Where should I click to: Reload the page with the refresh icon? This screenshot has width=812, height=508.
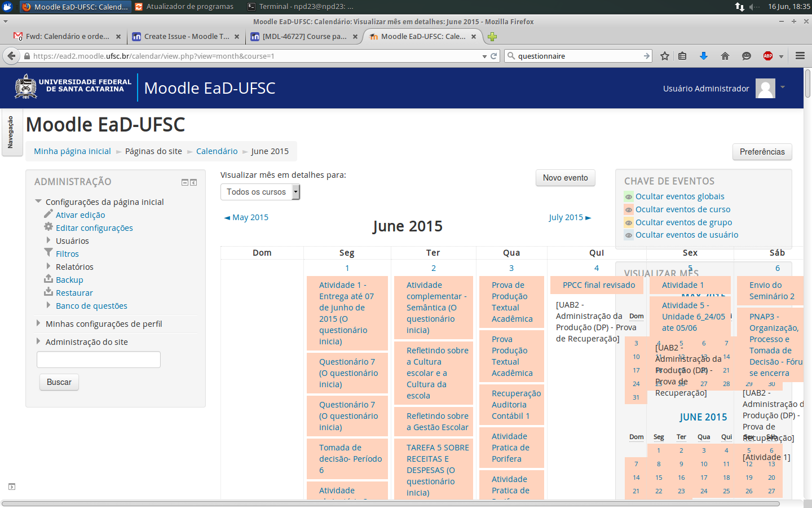[x=494, y=56]
